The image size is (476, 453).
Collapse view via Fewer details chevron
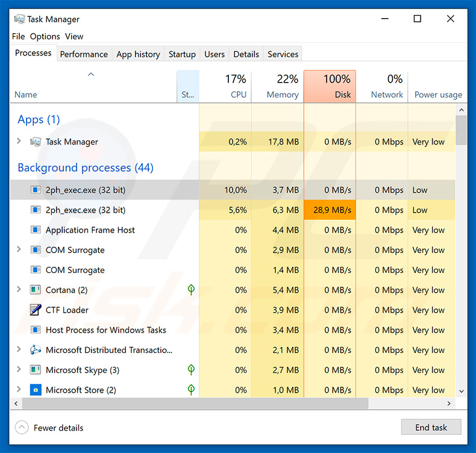[22, 428]
